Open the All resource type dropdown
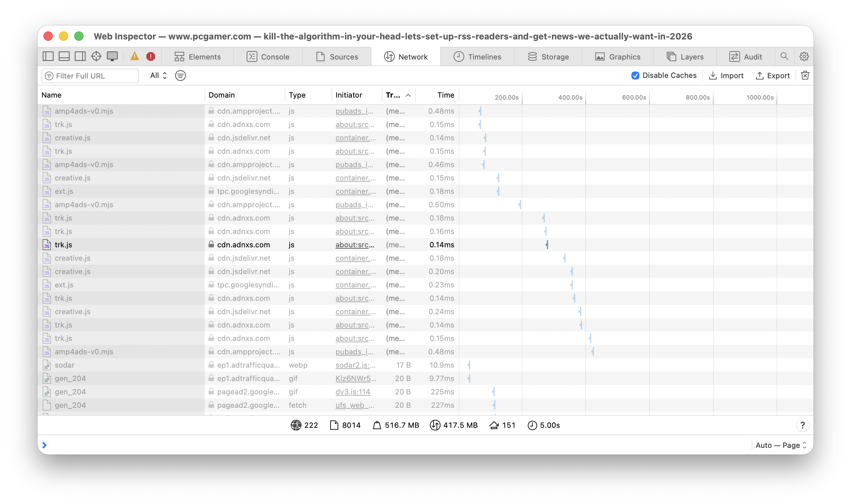Screen dimensions: 851x504 [x=157, y=76]
